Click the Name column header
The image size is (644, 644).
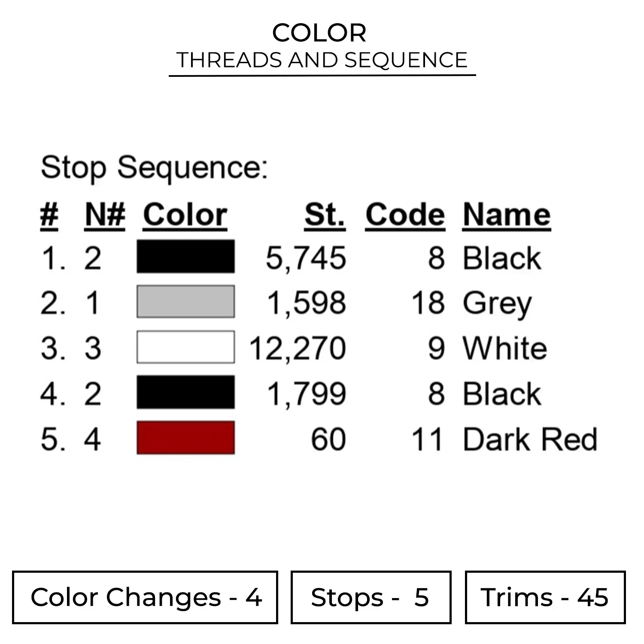507,215
